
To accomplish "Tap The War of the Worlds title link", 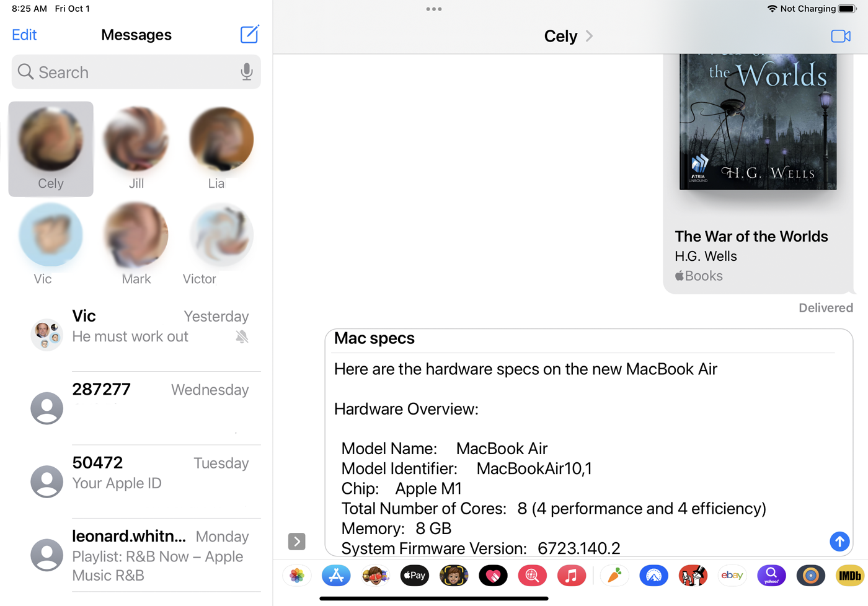I will (x=751, y=236).
